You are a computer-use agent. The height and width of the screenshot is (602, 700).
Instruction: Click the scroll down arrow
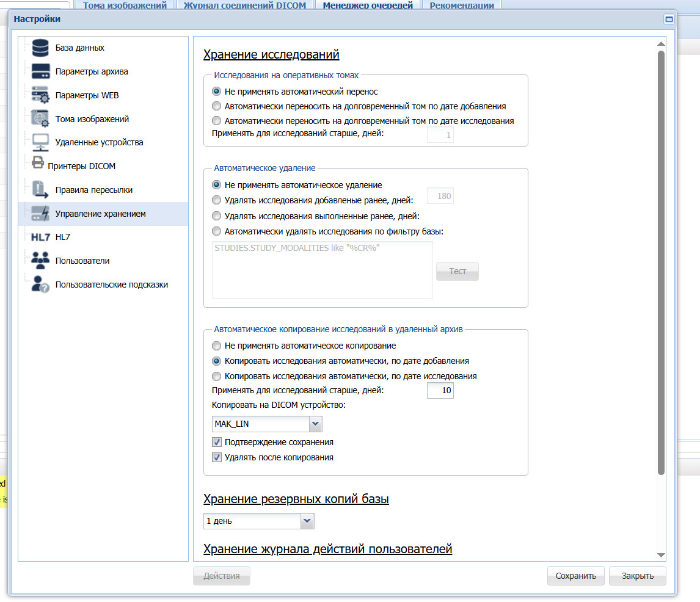[661, 555]
